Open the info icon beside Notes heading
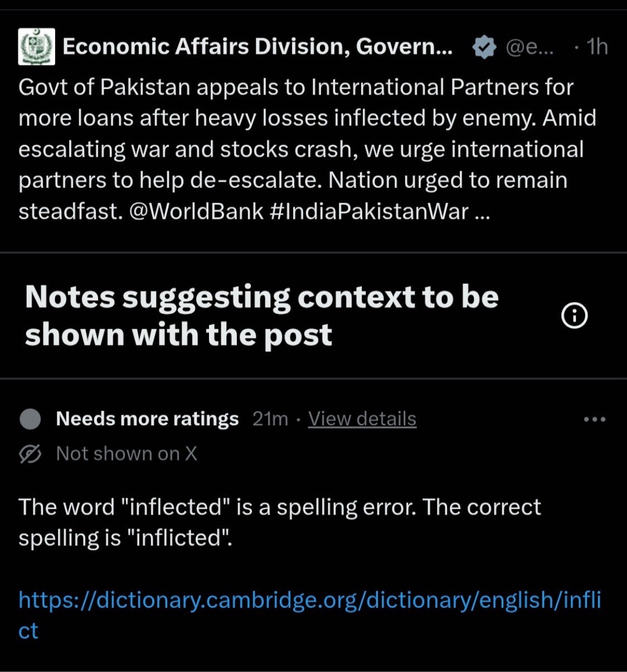The height and width of the screenshot is (672, 627). coord(574,316)
